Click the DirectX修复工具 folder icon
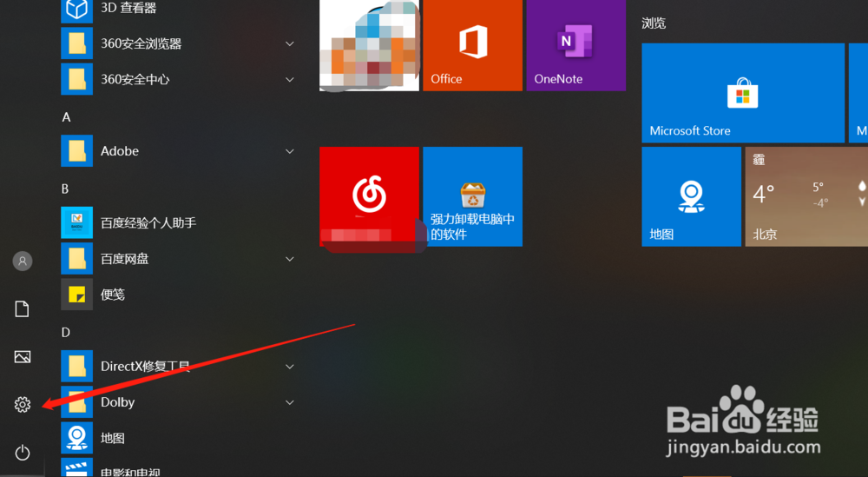This screenshot has width=868, height=477. (x=77, y=366)
